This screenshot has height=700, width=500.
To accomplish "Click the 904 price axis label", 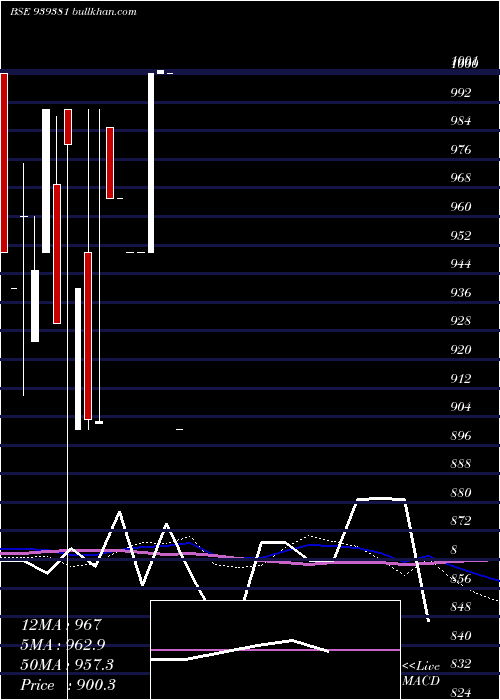I will pos(461,407).
